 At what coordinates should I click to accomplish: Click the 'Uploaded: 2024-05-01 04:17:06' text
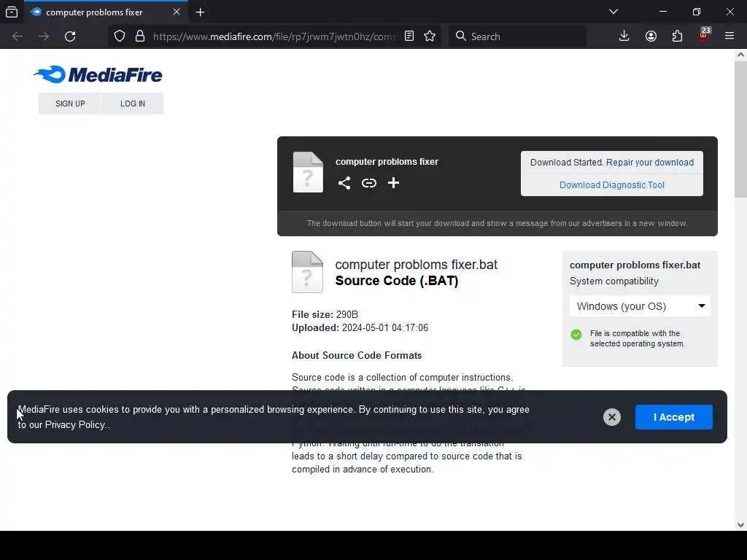click(x=360, y=328)
